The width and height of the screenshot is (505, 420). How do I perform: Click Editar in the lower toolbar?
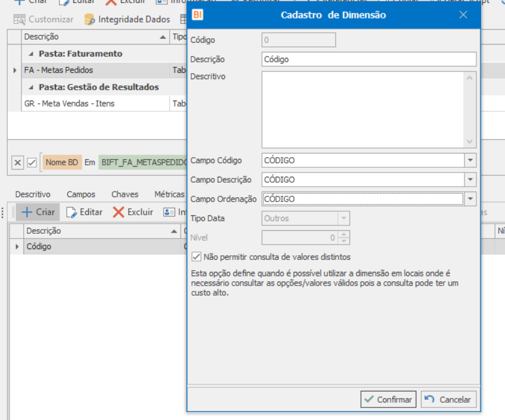pos(85,212)
